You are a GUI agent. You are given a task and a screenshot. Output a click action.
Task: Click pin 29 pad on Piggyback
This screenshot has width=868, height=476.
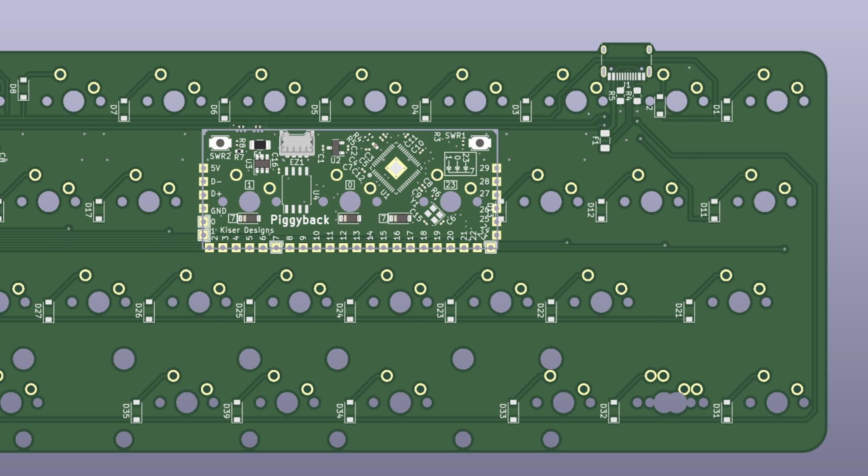point(496,168)
